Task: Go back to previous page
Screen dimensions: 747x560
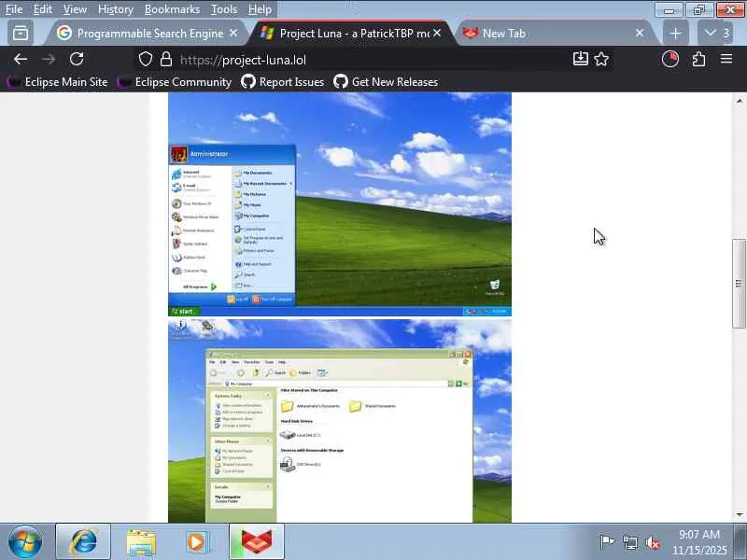Action: [x=21, y=60]
